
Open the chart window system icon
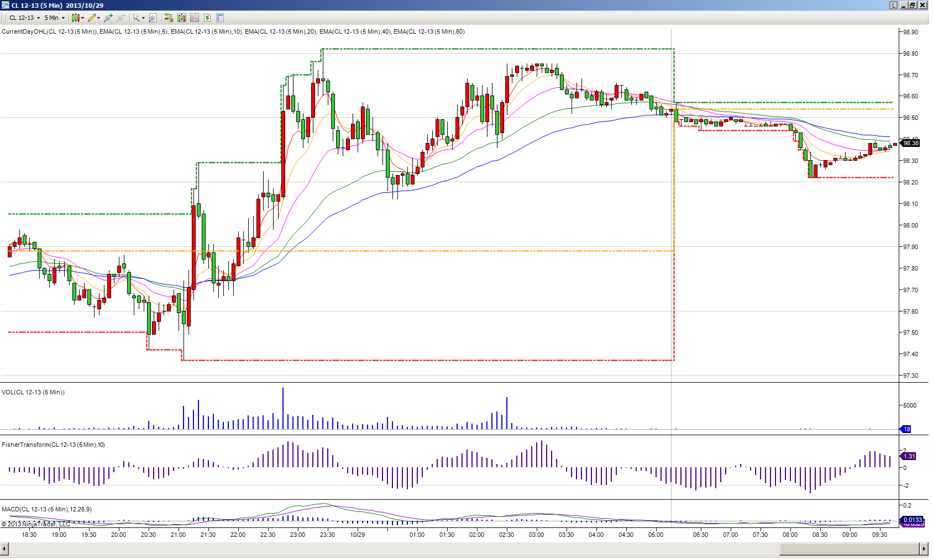[6, 5]
